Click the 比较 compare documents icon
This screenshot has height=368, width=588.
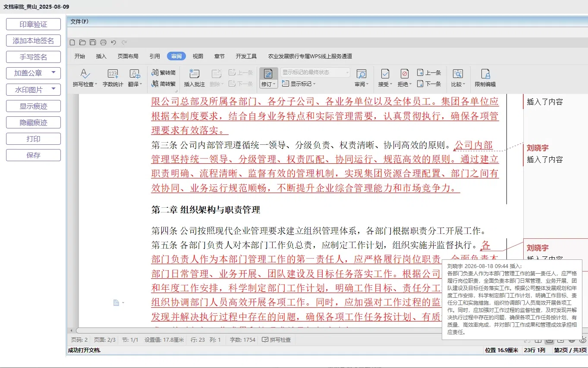(x=458, y=74)
